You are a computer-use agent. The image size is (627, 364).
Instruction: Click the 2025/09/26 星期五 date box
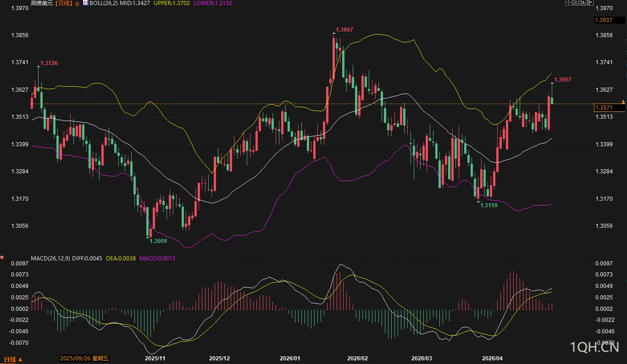tap(85, 358)
